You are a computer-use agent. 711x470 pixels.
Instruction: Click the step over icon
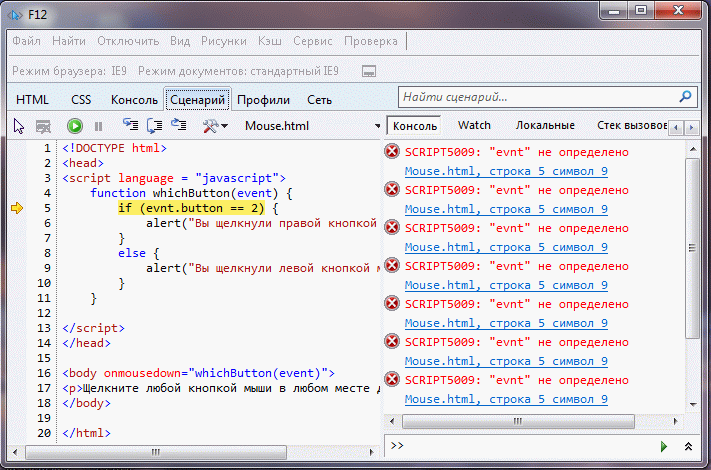(x=155, y=126)
